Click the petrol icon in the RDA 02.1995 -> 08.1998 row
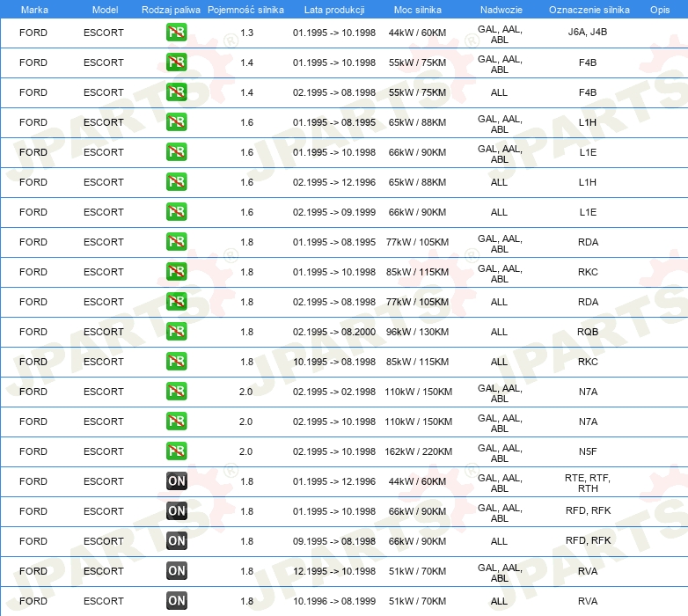688x616 pixels. [x=176, y=302]
